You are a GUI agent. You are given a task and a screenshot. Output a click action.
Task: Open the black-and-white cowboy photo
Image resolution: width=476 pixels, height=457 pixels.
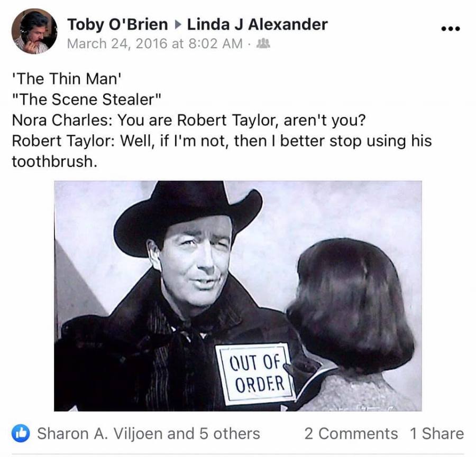238,296
